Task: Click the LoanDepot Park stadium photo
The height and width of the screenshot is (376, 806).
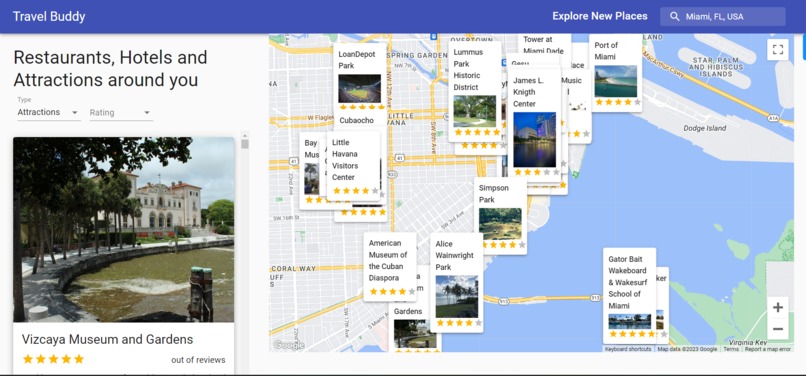Action: tap(360, 88)
